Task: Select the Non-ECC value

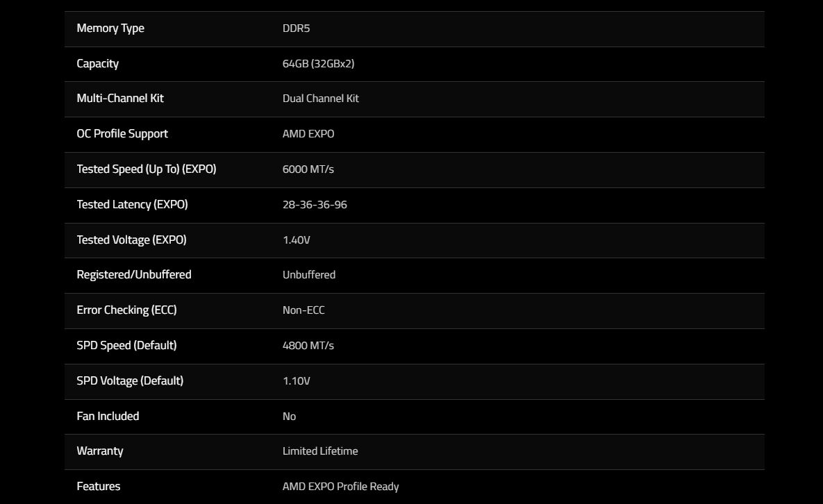Action: (x=304, y=310)
